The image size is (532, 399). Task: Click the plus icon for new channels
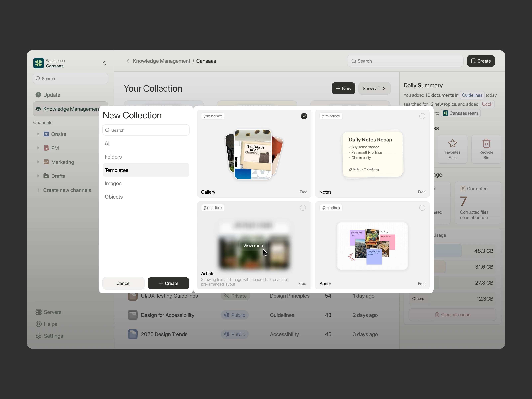click(x=38, y=190)
